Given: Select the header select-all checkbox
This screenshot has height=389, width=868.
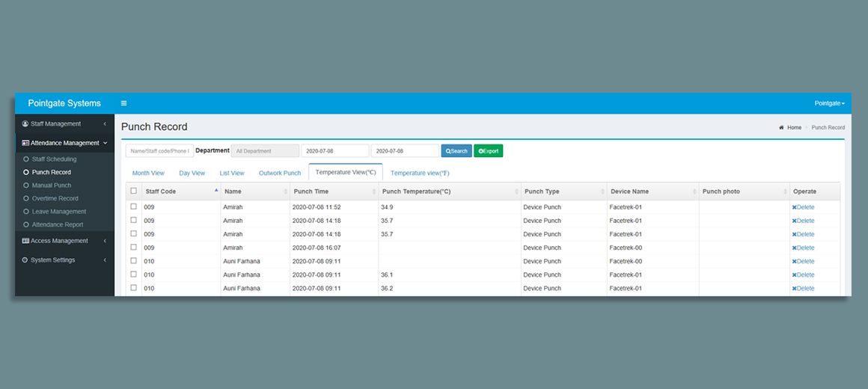Looking at the screenshot, I should click(x=133, y=191).
